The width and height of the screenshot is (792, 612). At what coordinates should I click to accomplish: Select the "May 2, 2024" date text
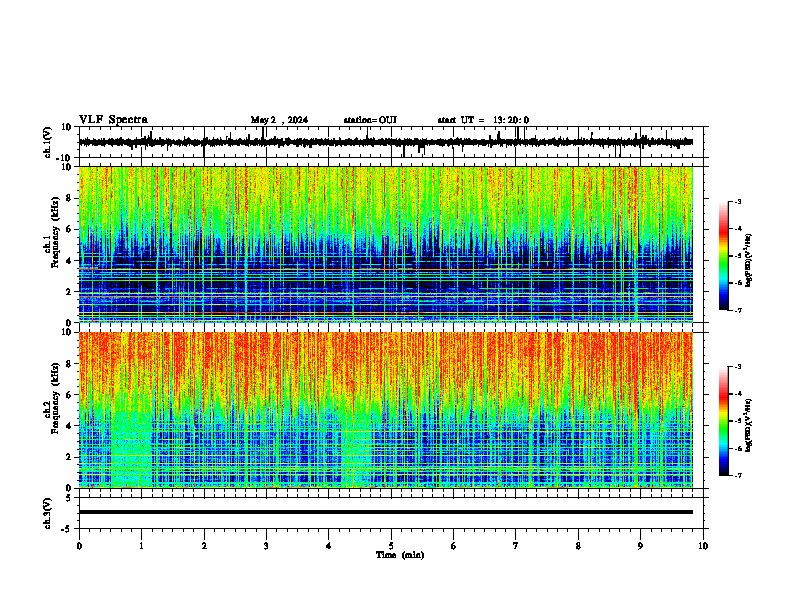click(x=279, y=120)
